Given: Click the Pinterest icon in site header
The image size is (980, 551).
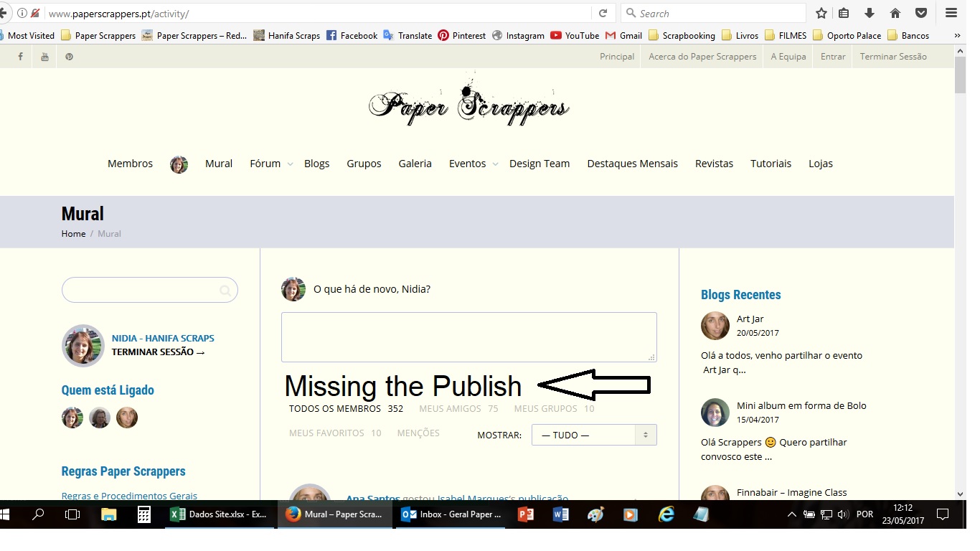Looking at the screenshot, I should pyautogui.click(x=69, y=57).
